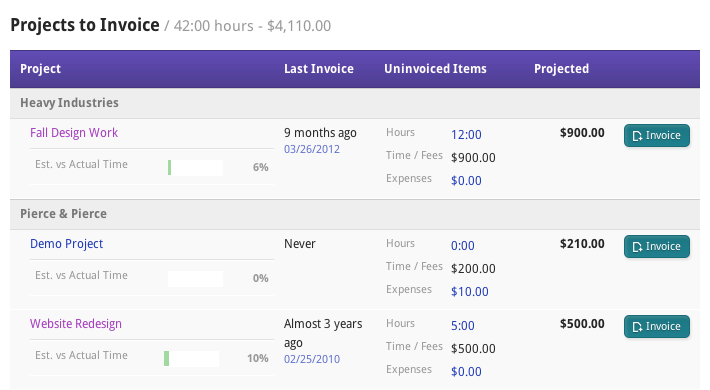The image size is (710, 390).
Task: View the 12:00 uninvoiced hours
Action: pyautogui.click(x=466, y=135)
